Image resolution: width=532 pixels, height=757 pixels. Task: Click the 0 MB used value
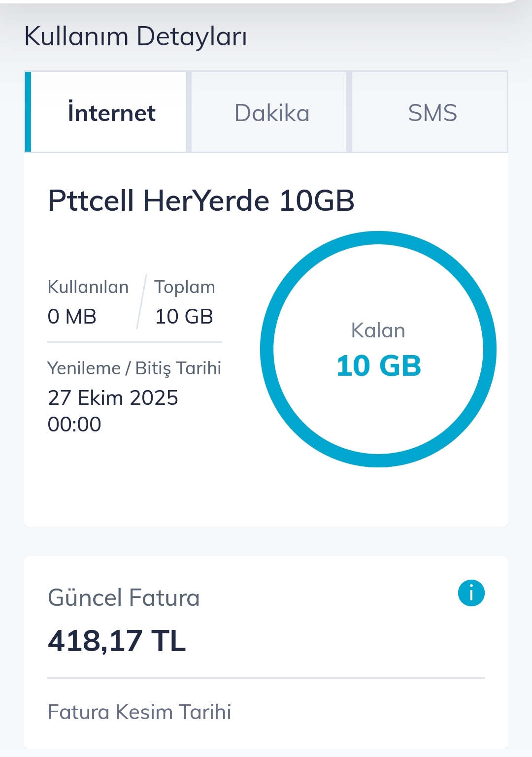pos(72,316)
